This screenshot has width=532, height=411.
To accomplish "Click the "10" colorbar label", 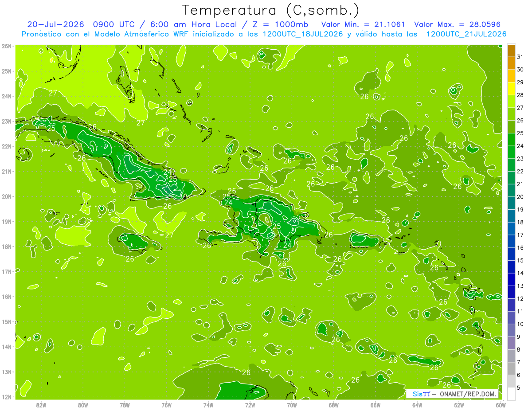I will tap(520, 324).
